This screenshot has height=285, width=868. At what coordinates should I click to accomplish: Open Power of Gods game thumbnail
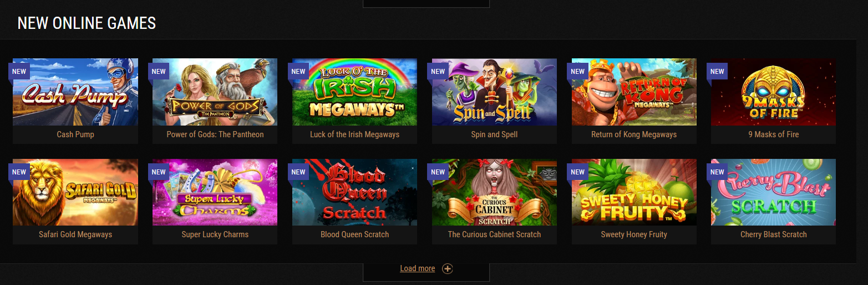(215, 92)
